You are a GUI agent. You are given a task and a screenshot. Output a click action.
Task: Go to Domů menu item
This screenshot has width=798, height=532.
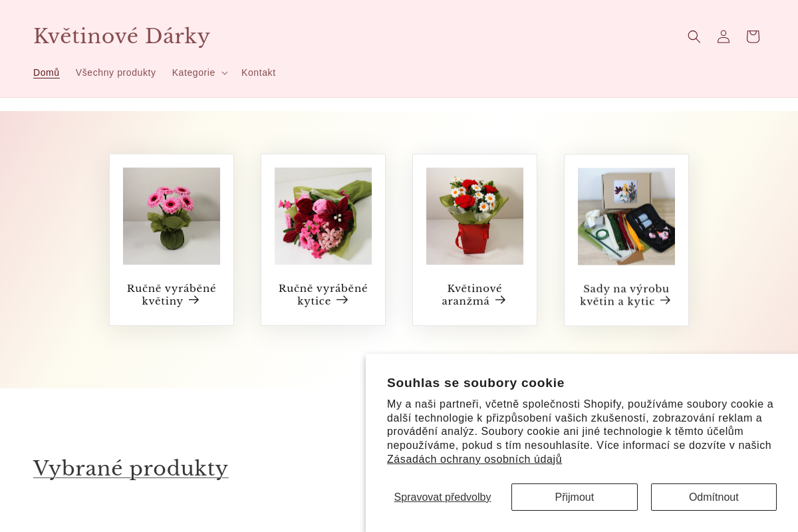pos(47,72)
